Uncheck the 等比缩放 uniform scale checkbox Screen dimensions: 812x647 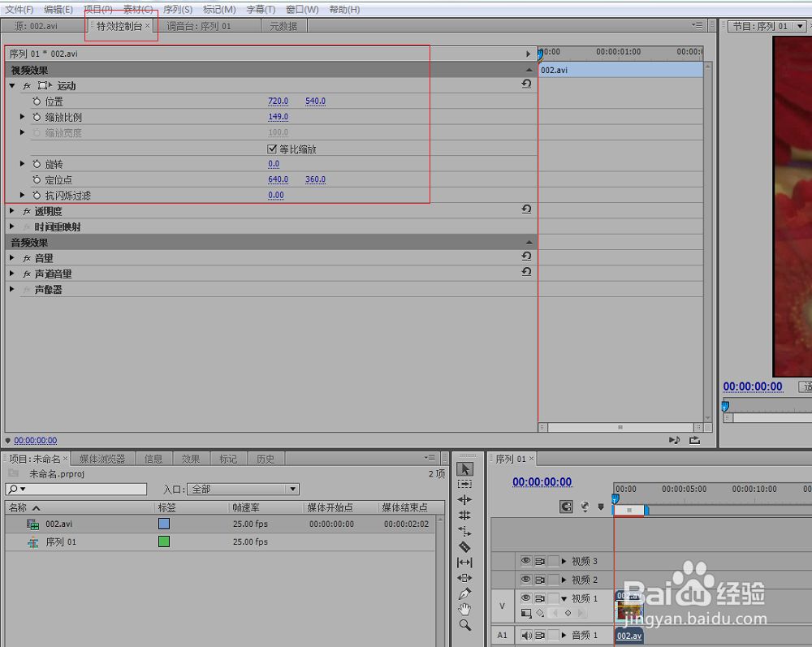[273, 149]
